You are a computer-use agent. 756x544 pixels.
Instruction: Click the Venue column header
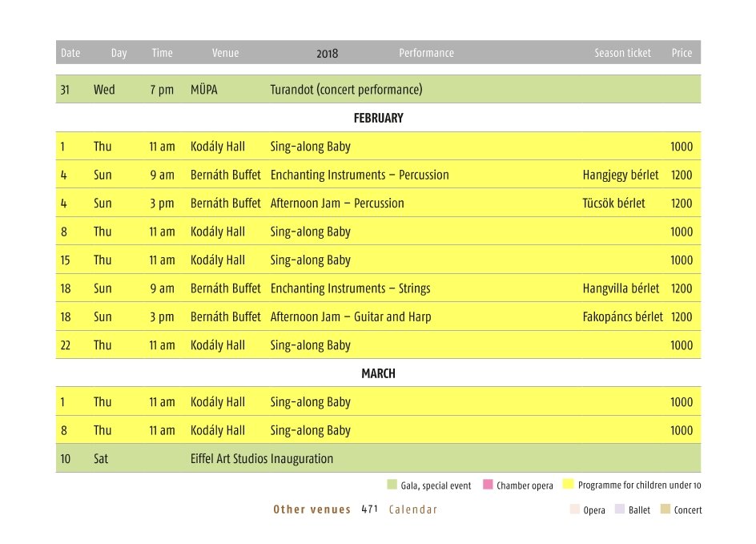click(225, 53)
